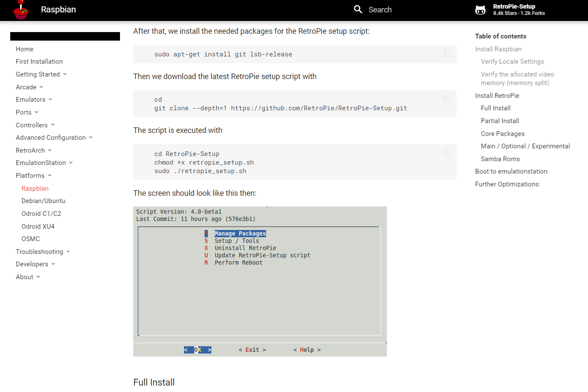Expand the Ports section
588x392 pixels.
[x=27, y=112]
